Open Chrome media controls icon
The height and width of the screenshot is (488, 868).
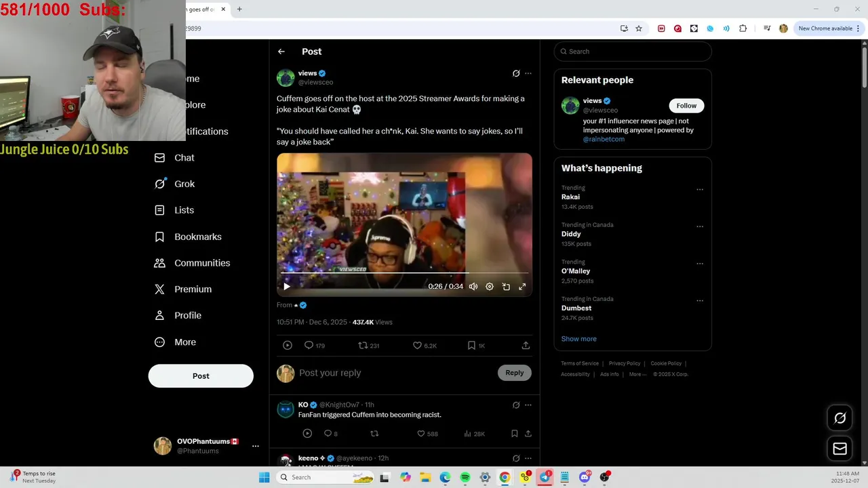click(x=767, y=28)
